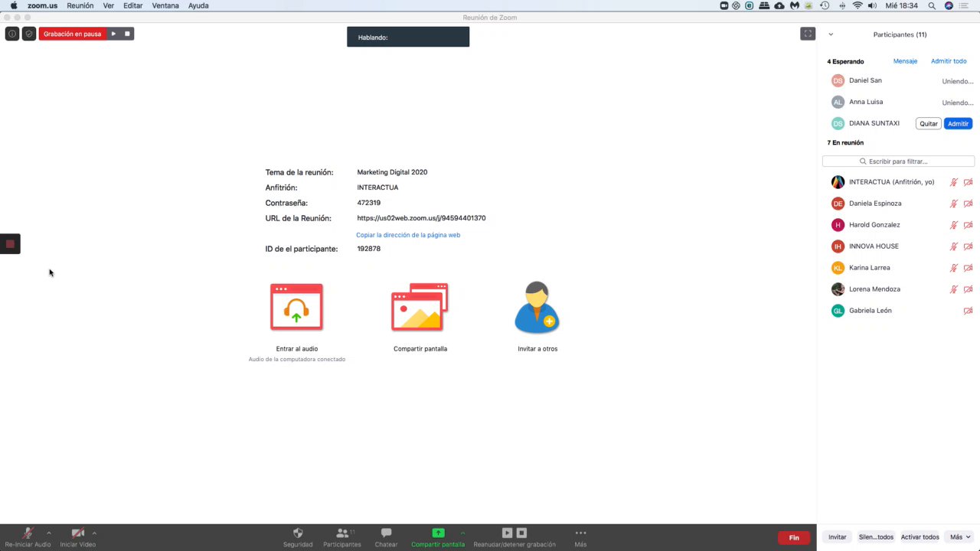Toggle the Participantes panel from the toolbar
This screenshot has height=551, width=980.
pos(342,537)
